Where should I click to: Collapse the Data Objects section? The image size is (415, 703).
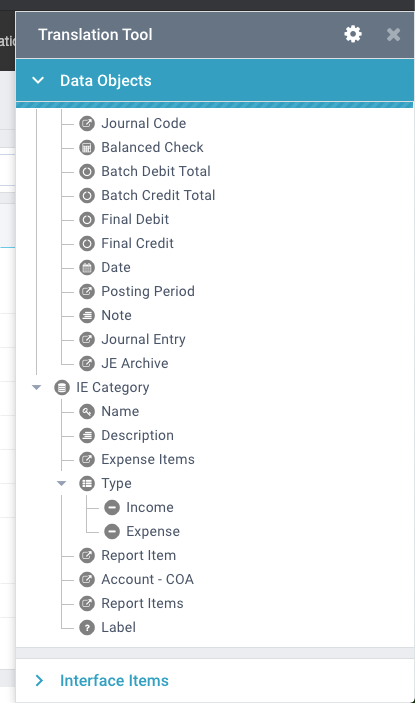coord(39,80)
